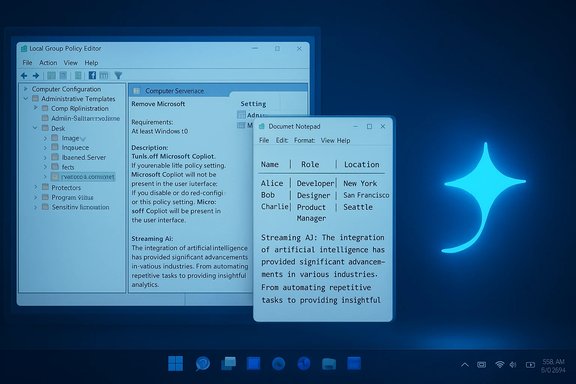Image resolution: width=576 pixels, height=384 pixels.
Task: Show hidden tray icons via up chevron
Action: pyautogui.click(x=465, y=365)
